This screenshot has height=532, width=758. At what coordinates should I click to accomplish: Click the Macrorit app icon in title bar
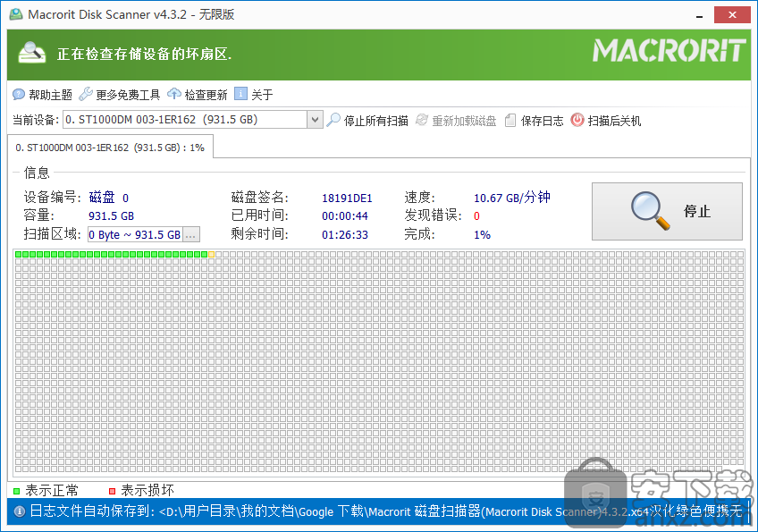pos(16,14)
